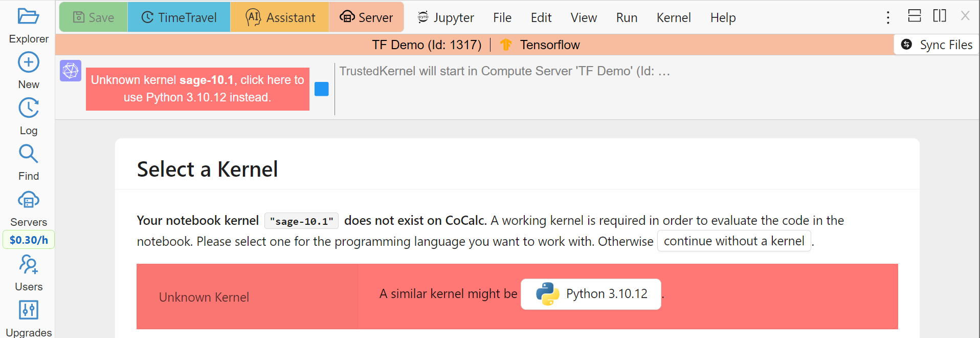Select the Python 3.10.12 kernel suggestion

(x=591, y=294)
